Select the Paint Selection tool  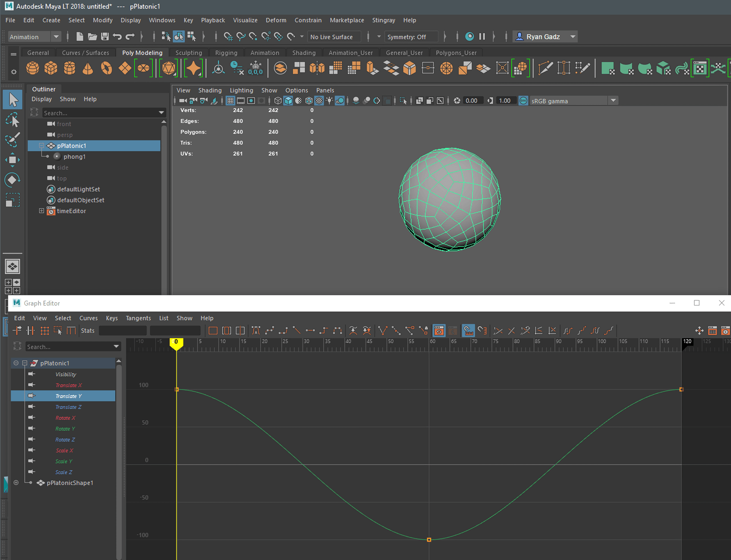13,140
